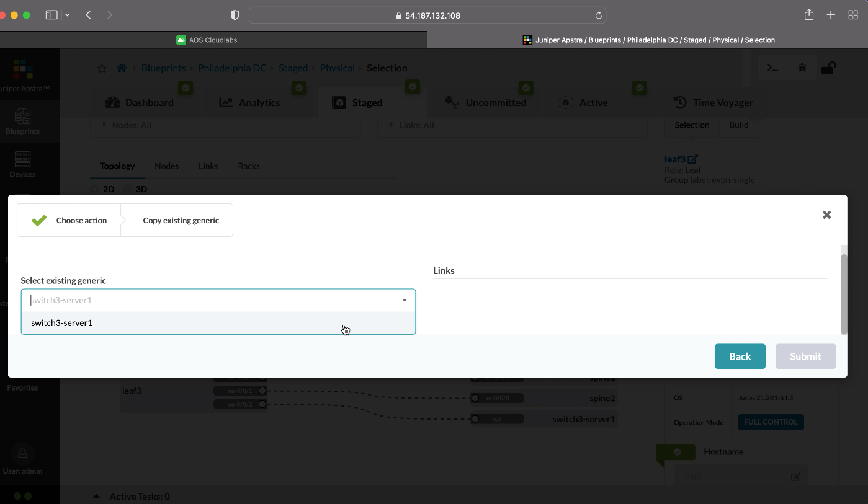
Task: Toggle Safari sidebar button
Action: [x=51, y=15]
